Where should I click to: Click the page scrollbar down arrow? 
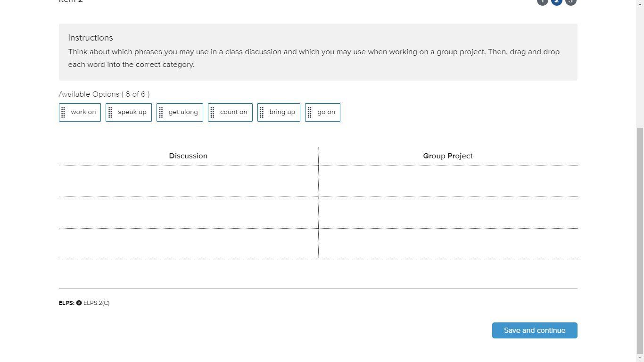[640, 358]
